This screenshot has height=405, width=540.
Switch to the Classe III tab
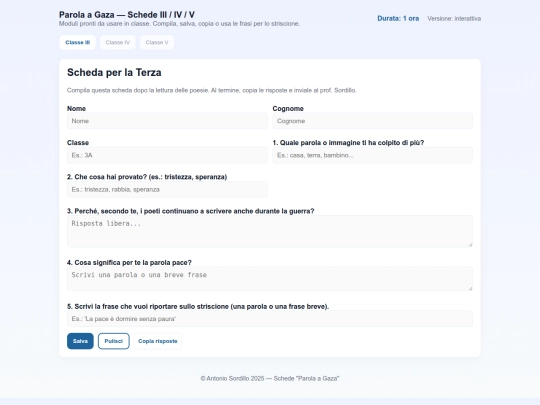(x=77, y=42)
